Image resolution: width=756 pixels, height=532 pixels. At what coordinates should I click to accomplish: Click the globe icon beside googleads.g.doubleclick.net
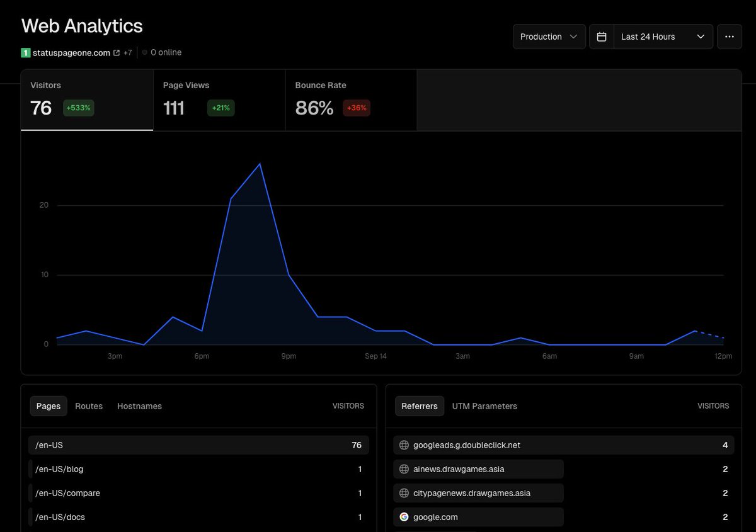click(403, 444)
